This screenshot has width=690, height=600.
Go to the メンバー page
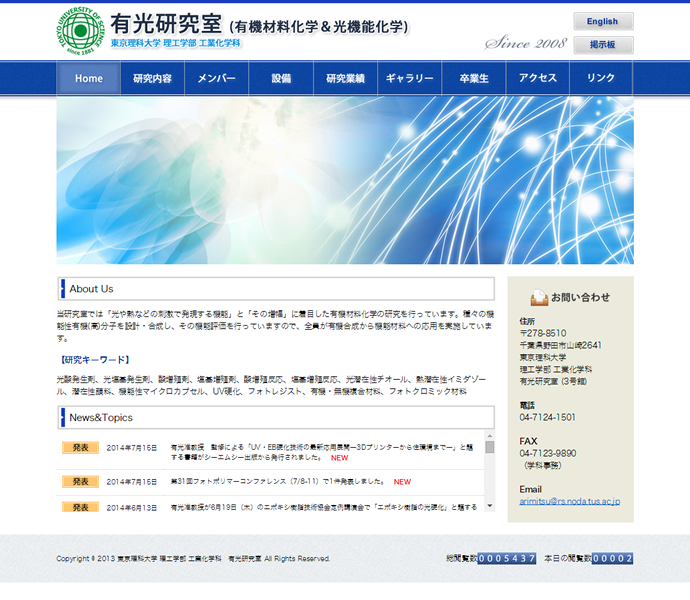[217, 78]
